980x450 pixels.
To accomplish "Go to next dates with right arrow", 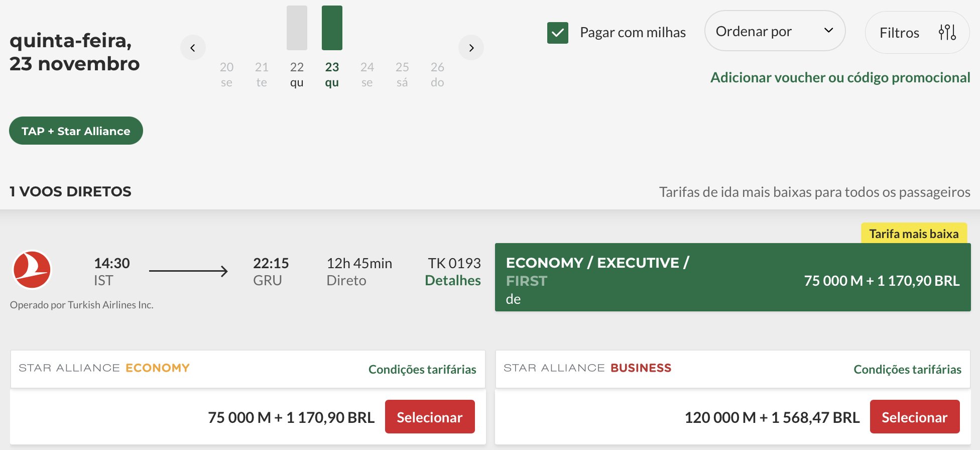I will (x=471, y=48).
